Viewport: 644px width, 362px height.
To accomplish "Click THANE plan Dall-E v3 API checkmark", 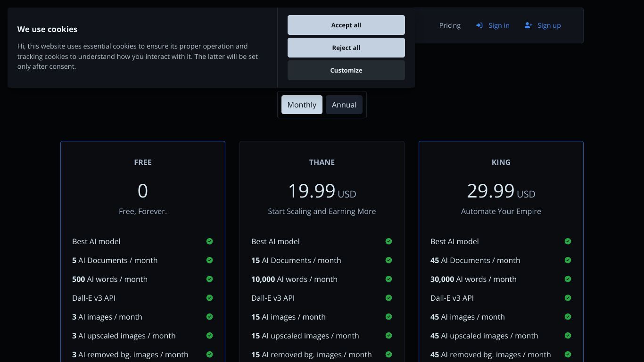I will [388, 298].
